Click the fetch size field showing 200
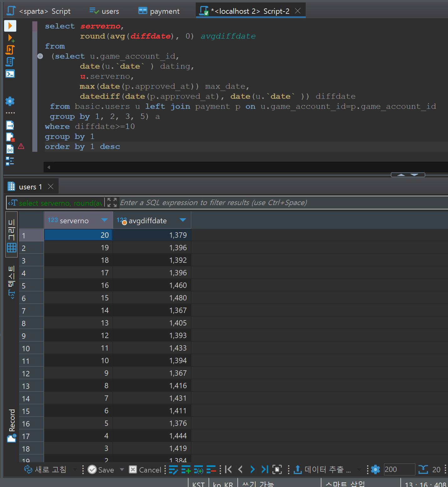Image resolution: width=448 pixels, height=487 pixels. click(x=399, y=469)
